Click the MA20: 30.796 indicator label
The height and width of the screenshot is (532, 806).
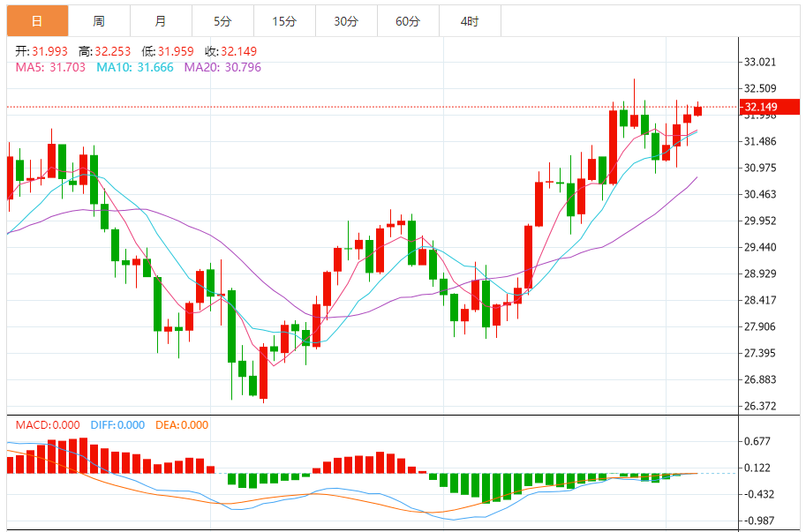(222, 67)
